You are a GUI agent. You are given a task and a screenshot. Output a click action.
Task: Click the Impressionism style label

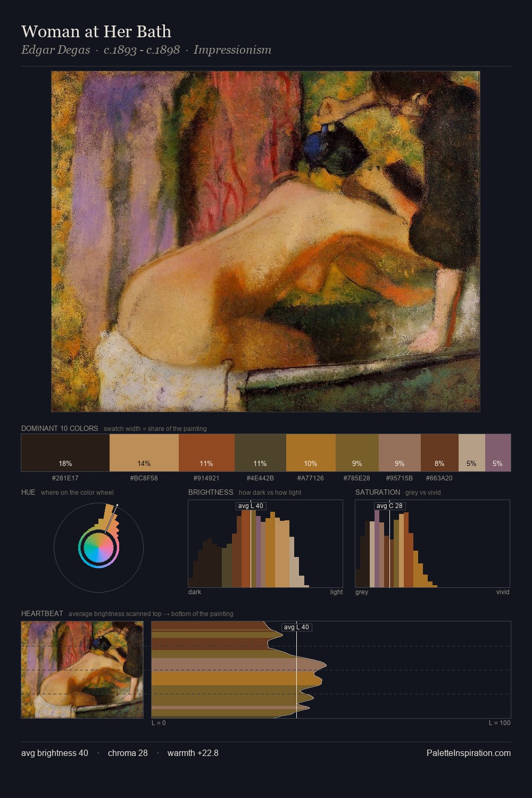[232, 50]
